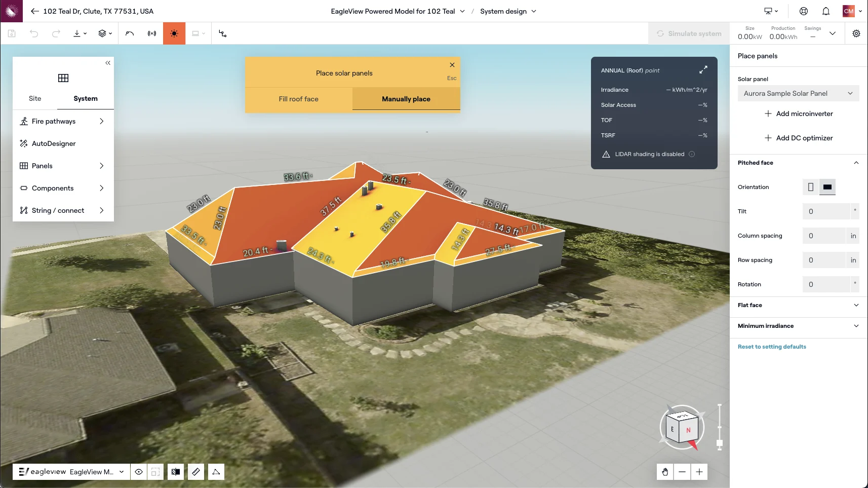Image resolution: width=868 pixels, height=488 pixels.
Task: Click Add DC optimizer
Action: tap(799, 138)
